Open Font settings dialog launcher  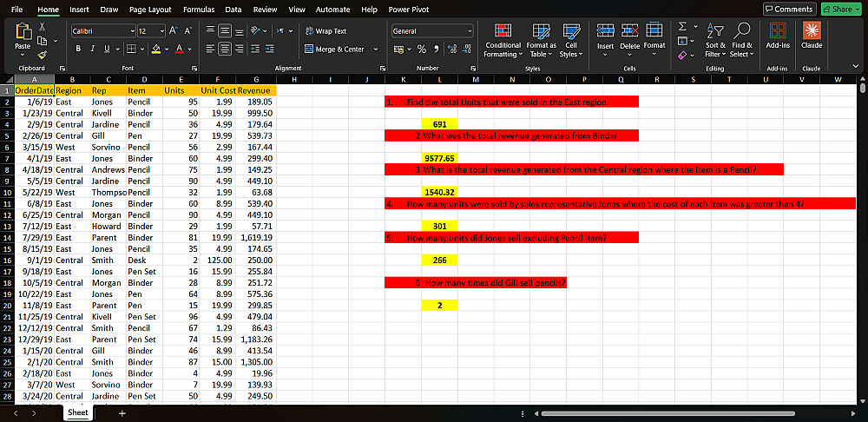point(194,68)
